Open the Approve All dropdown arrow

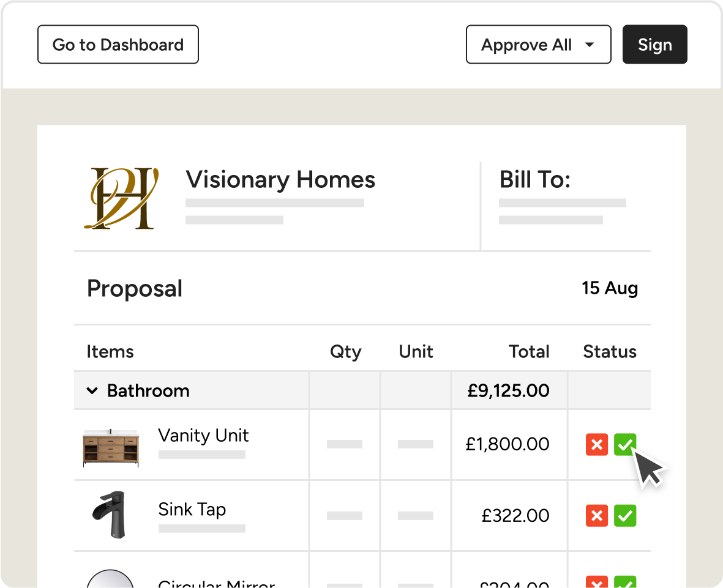coord(590,45)
